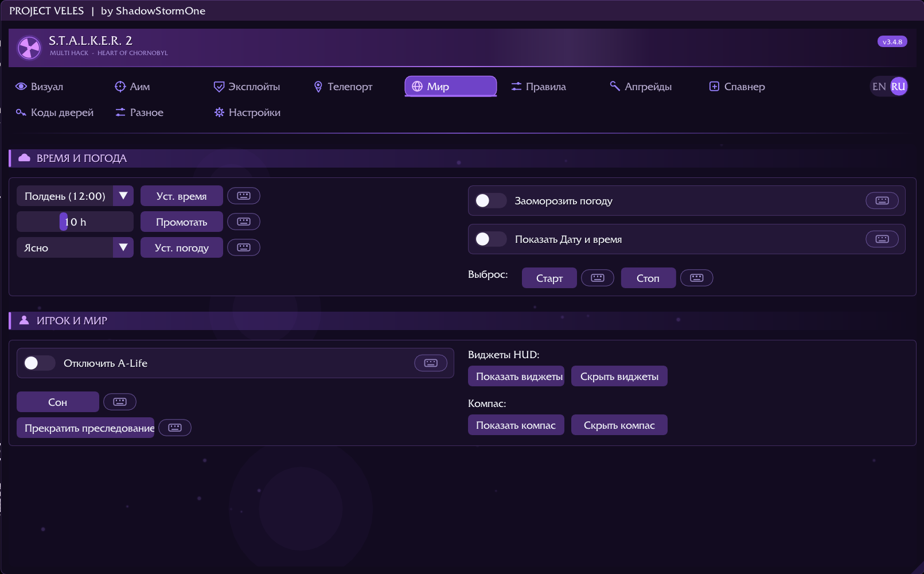Image resolution: width=924 pixels, height=574 pixels.
Task: Click the Выброс: label
Action: coord(488,274)
